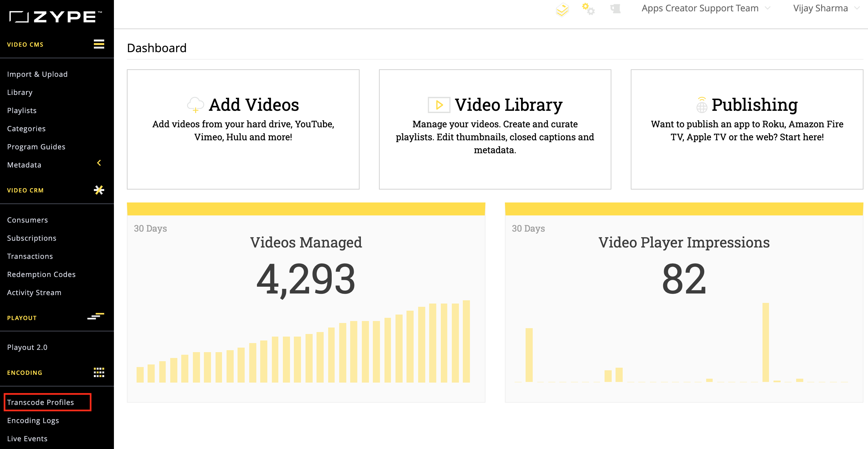Click the last bar in Videos Managed chart
Image resolution: width=868 pixels, height=449 pixels.
click(466, 341)
